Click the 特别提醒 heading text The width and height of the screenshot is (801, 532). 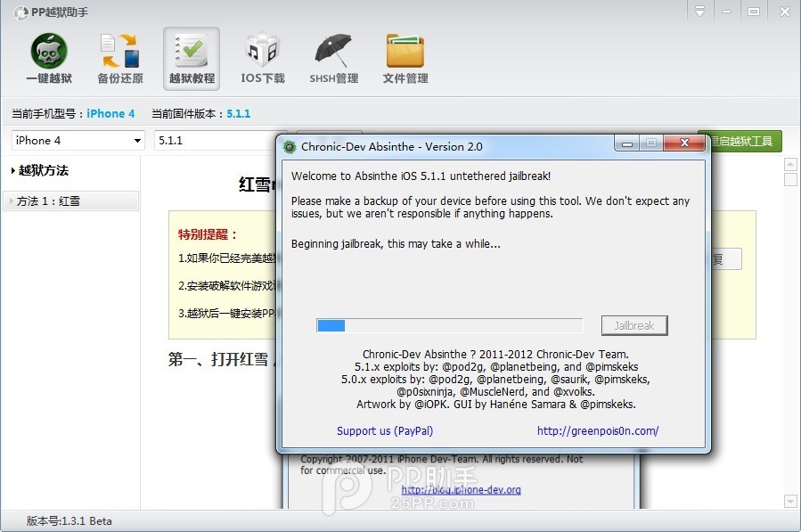tap(208, 234)
